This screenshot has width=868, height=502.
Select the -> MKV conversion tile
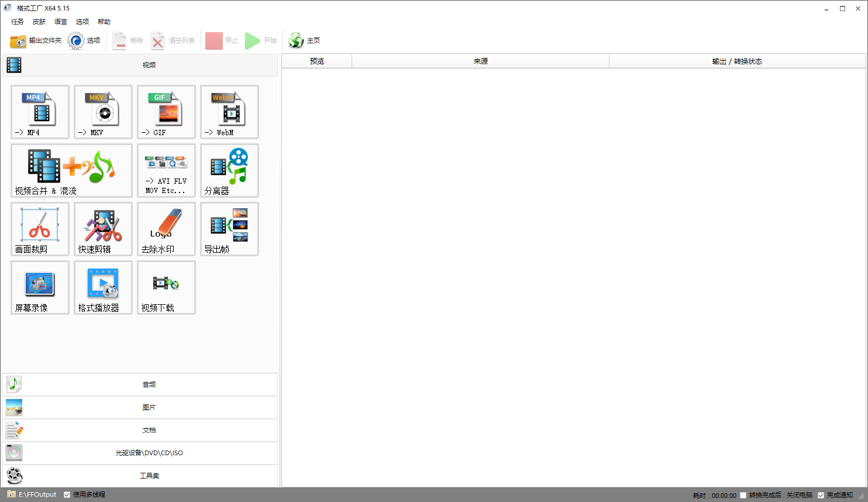point(103,112)
